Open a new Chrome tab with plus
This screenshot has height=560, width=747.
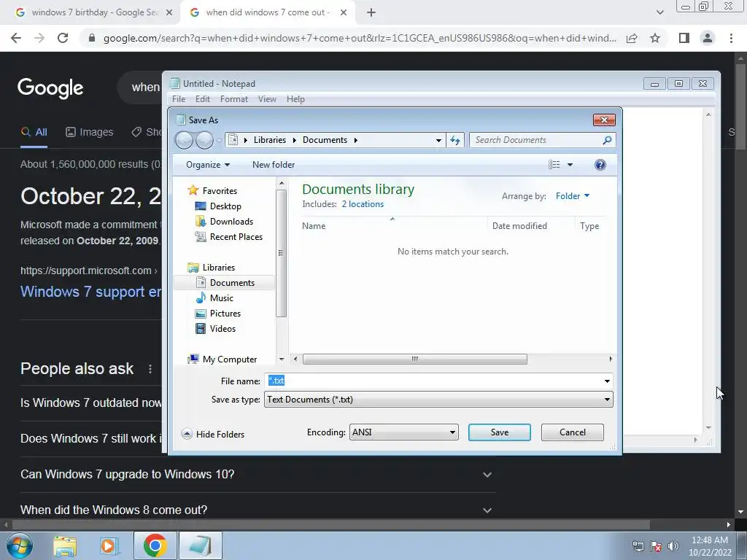pyautogui.click(x=371, y=13)
